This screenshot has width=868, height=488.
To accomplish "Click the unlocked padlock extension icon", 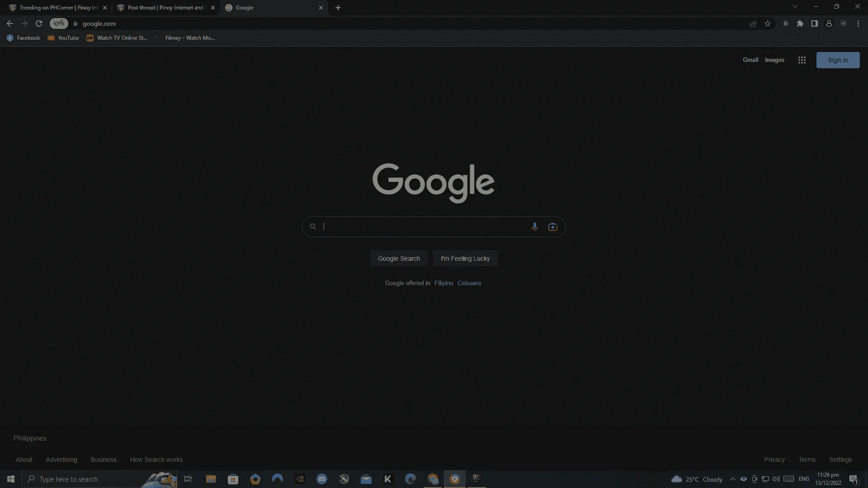I will click(785, 23).
